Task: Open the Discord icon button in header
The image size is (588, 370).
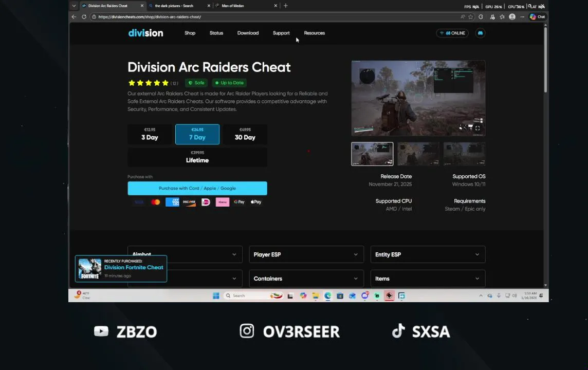Action: coord(480,33)
